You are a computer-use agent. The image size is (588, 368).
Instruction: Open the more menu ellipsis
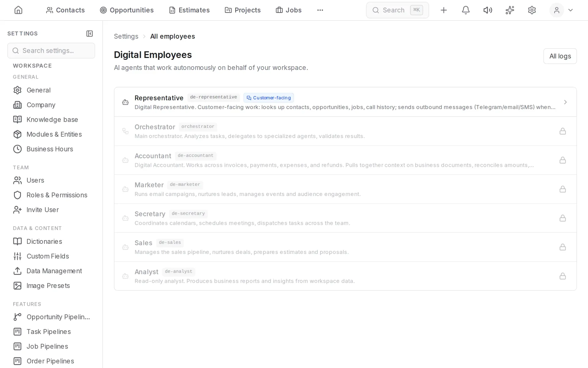(x=320, y=10)
